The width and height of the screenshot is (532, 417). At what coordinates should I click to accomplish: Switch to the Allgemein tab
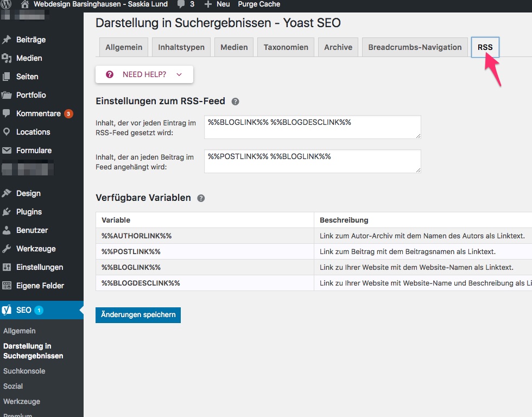[x=124, y=47]
